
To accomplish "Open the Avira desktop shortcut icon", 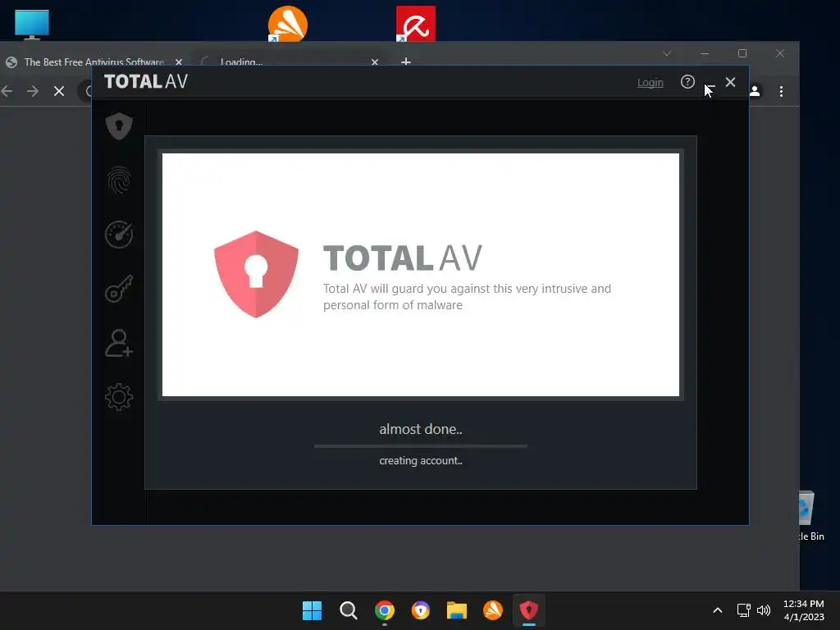I will [415, 24].
